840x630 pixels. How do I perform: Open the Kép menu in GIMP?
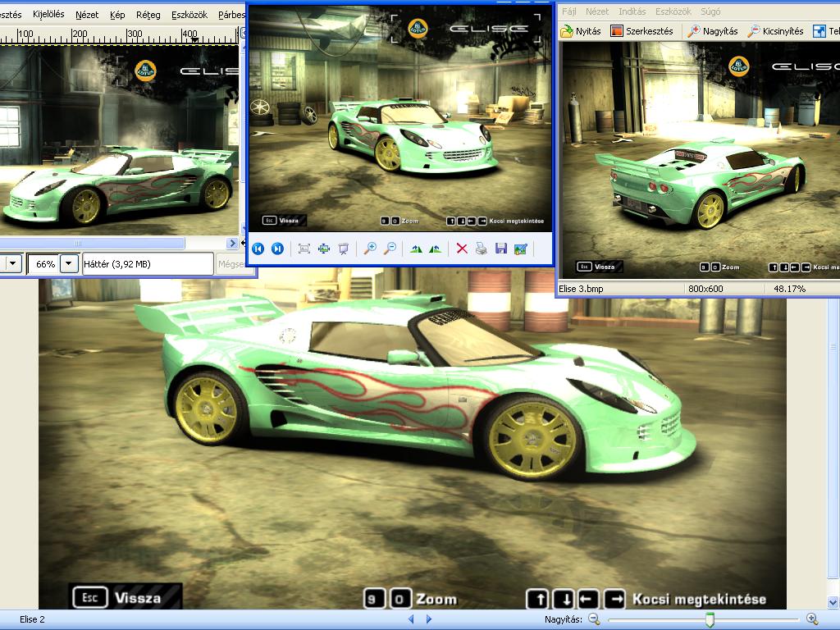117,15
